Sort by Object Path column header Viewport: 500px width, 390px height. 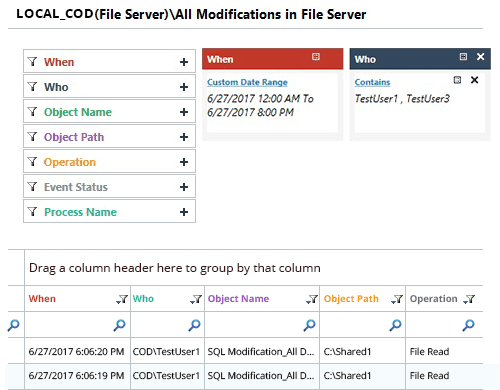pos(351,299)
